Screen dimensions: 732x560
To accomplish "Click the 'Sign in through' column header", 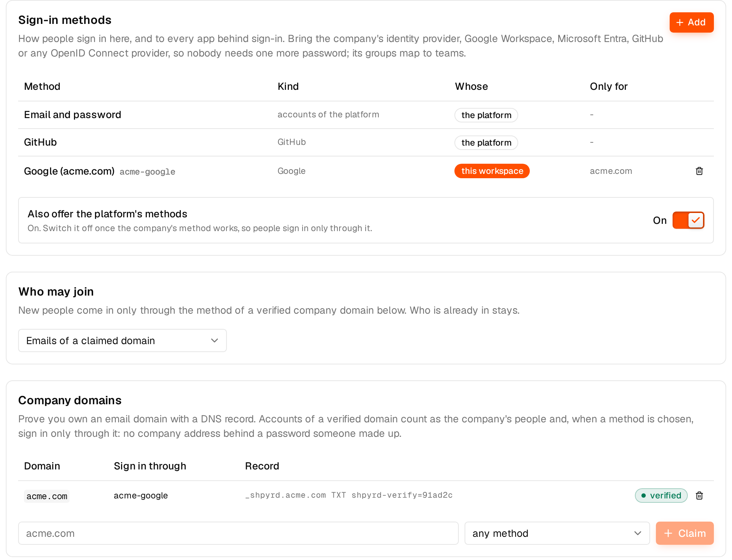I will click(x=150, y=466).
